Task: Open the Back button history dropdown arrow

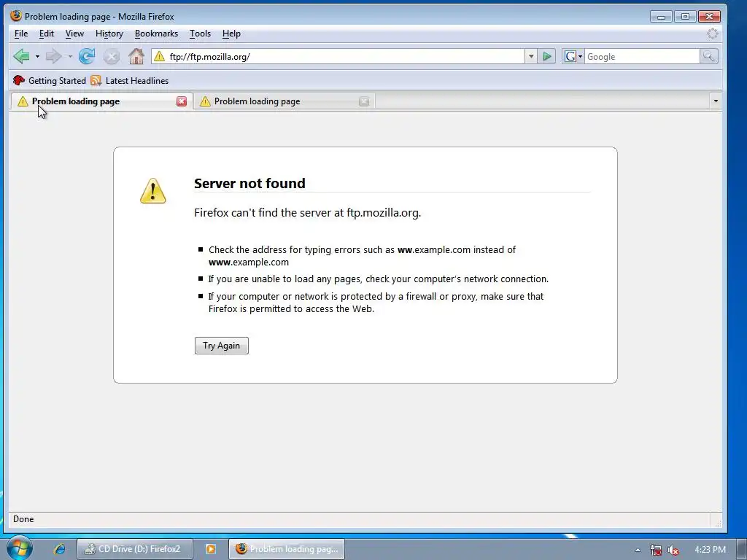Action: tap(37, 57)
